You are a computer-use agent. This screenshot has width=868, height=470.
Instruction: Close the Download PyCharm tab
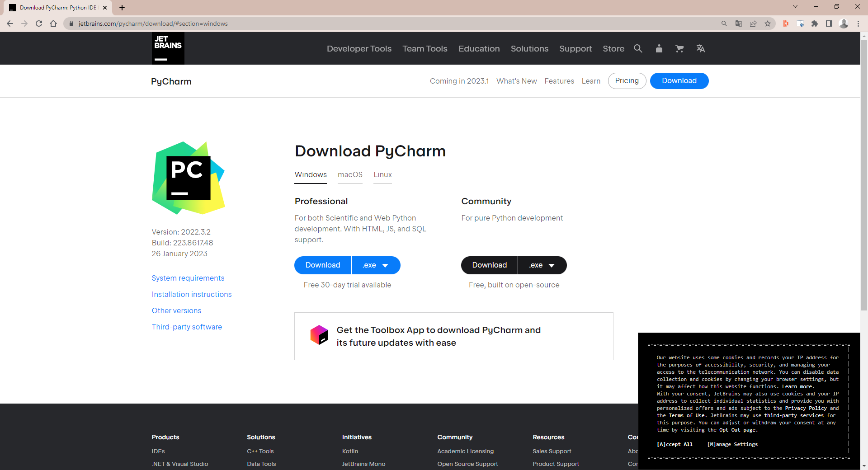click(x=105, y=8)
